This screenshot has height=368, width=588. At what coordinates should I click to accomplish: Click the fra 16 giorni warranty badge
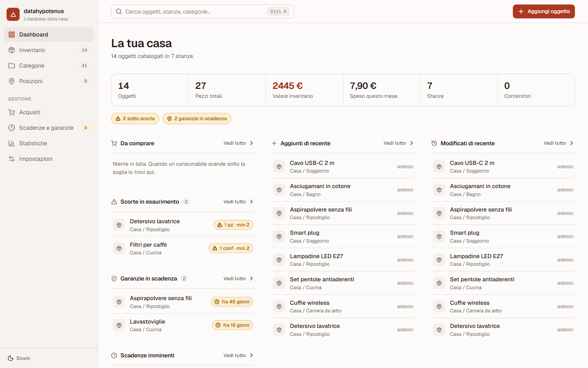(232, 325)
